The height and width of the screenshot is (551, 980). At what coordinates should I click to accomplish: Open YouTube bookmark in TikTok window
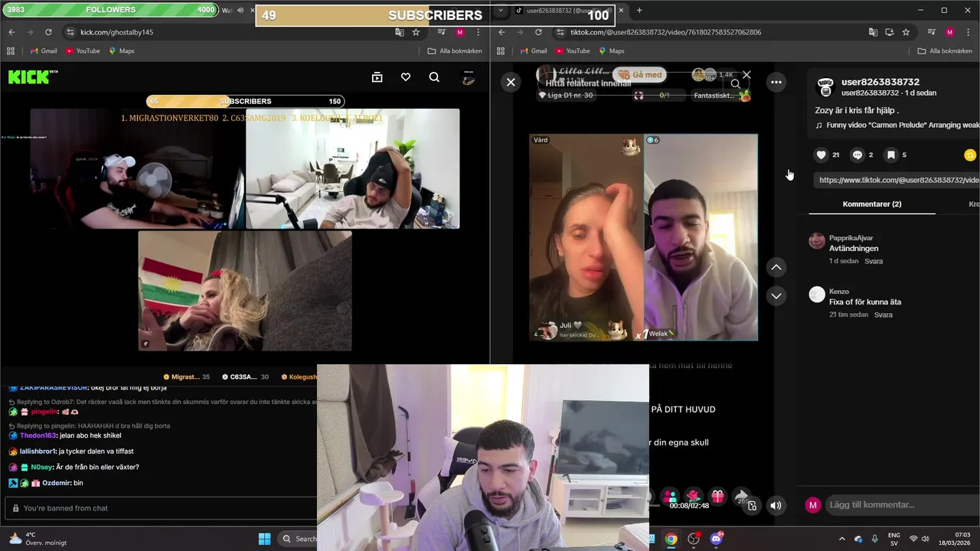(x=573, y=51)
